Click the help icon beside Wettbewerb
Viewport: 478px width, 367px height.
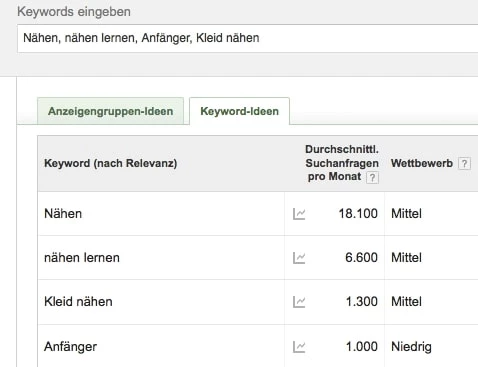point(464,164)
